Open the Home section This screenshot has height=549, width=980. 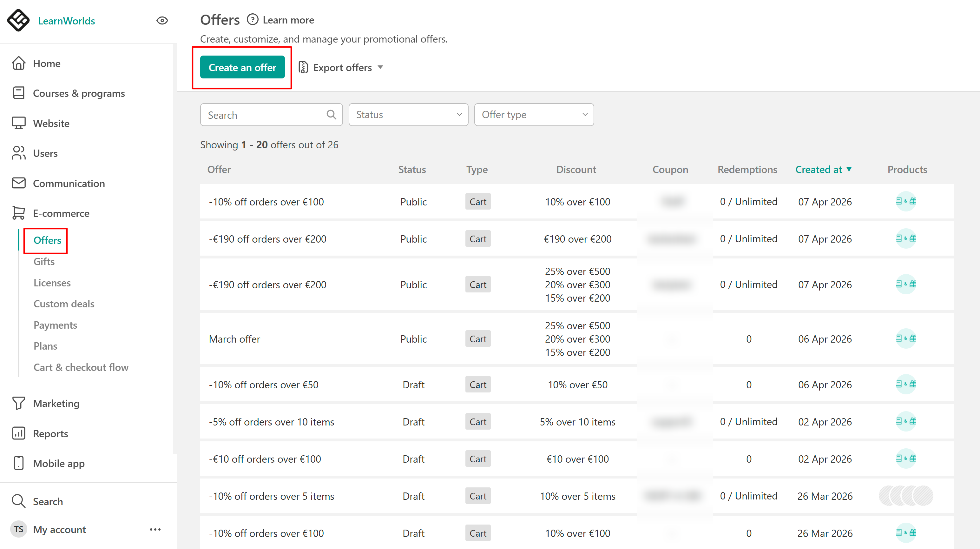[46, 64]
